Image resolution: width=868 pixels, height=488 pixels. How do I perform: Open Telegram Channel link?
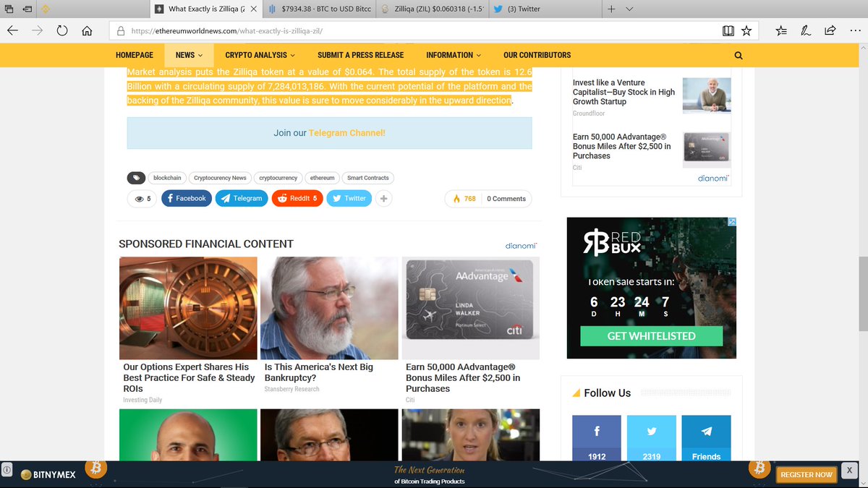coord(347,133)
